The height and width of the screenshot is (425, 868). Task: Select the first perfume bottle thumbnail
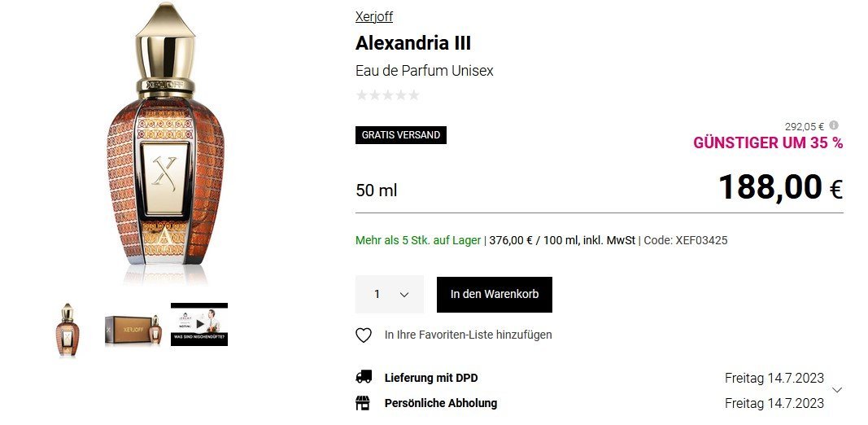coord(66,329)
